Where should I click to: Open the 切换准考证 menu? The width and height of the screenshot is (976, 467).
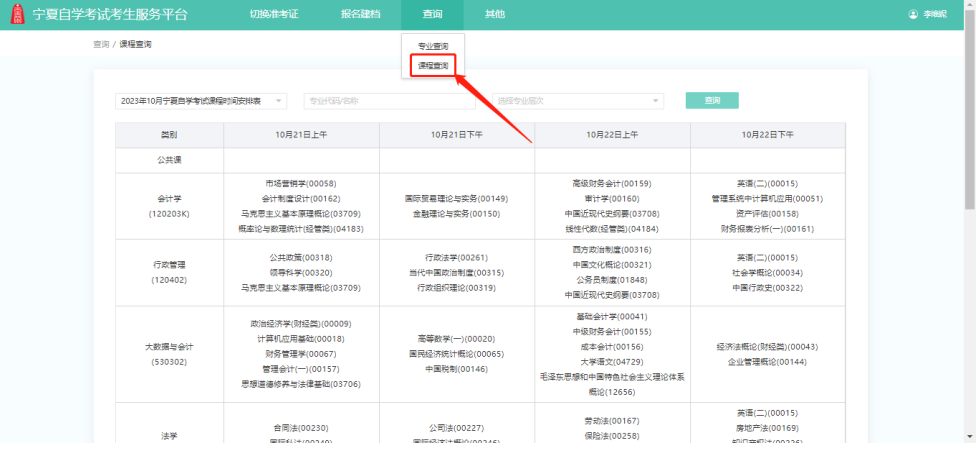click(274, 14)
